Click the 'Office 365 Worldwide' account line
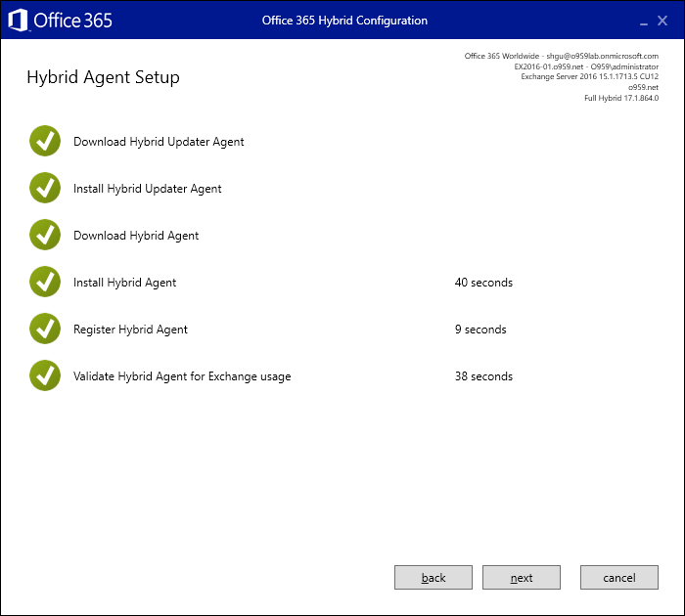The width and height of the screenshot is (685, 616). coord(562,56)
